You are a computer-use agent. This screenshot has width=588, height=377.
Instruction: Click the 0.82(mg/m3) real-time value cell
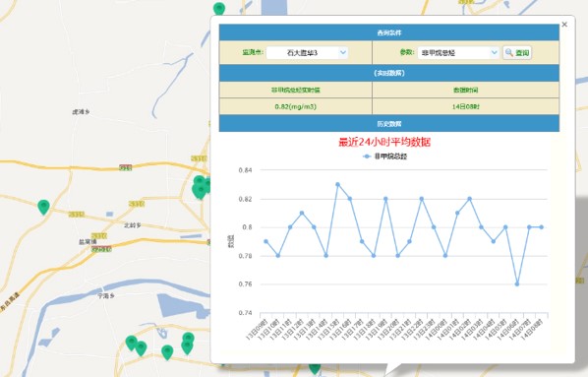pyautogui.click(x=296, y=106)
